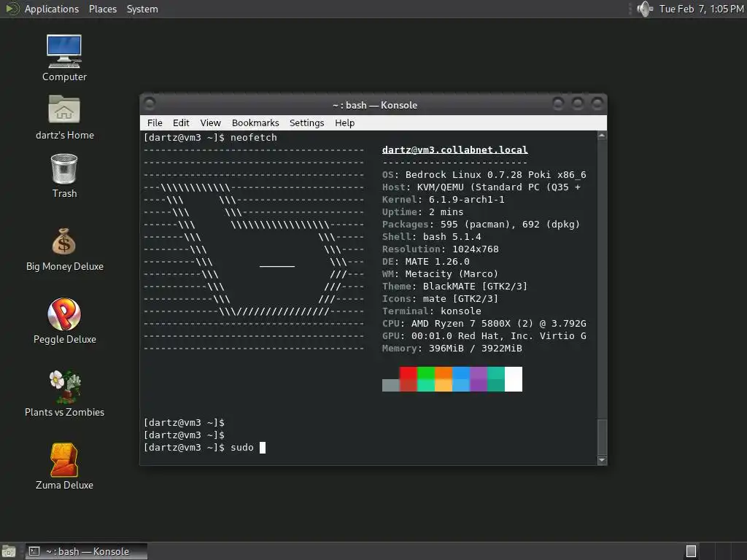Open the Applications menu
Image resolution: width=747 pixels, height=560 pixels.
tap(52, 9)
